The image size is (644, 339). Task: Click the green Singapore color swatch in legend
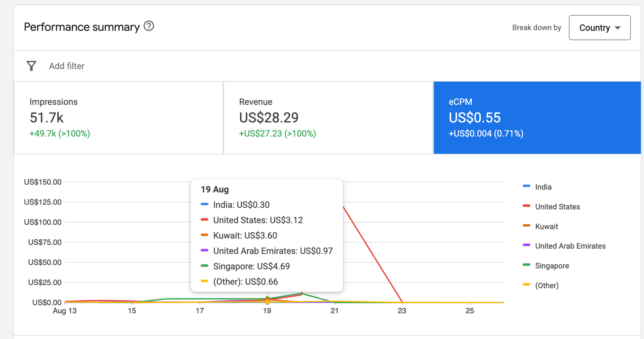526,265
